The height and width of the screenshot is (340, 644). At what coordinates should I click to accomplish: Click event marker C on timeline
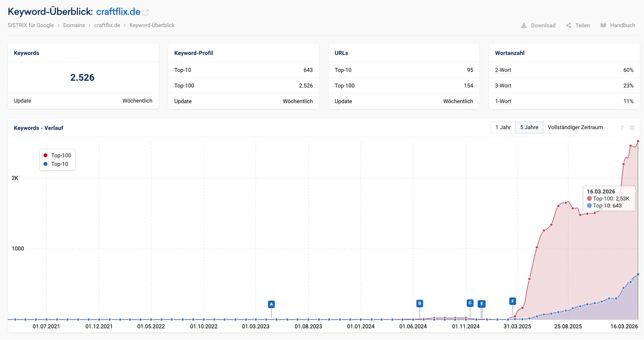click(x=470, y=303)
